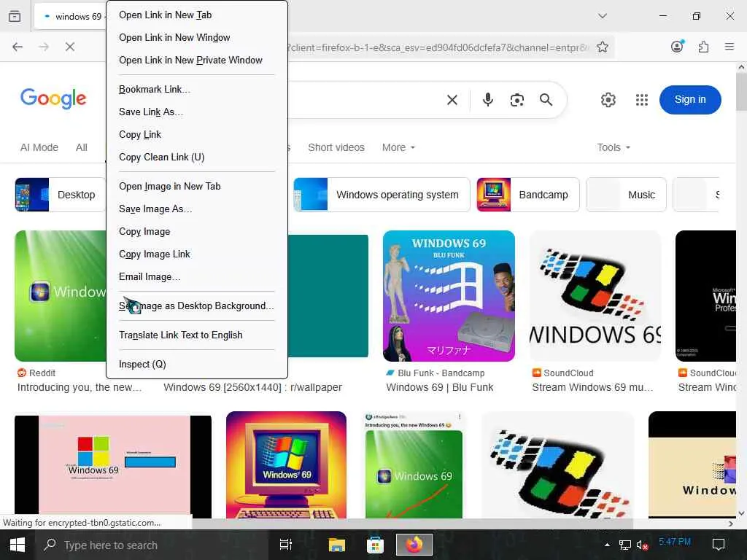The image size is (747, 560).
Task: Select Save Link As
Action: 197,112
